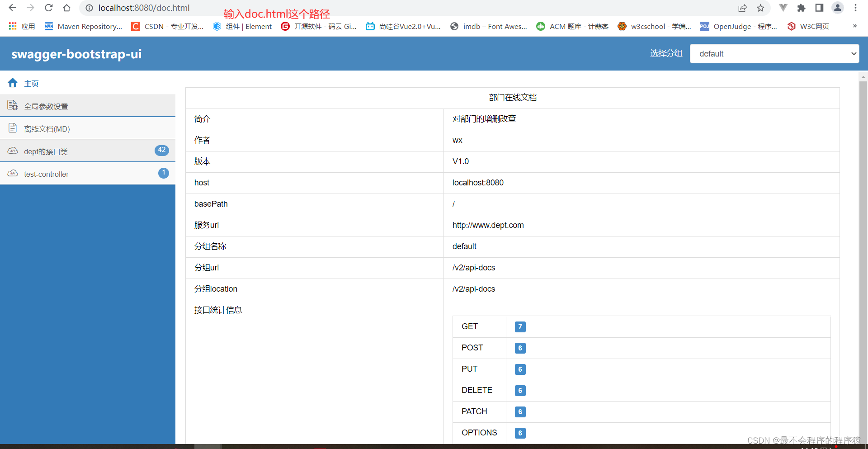Screen dimensions: 868x449
Task: Show more bookmarks chevron
Action: click(x=855, y=26)
